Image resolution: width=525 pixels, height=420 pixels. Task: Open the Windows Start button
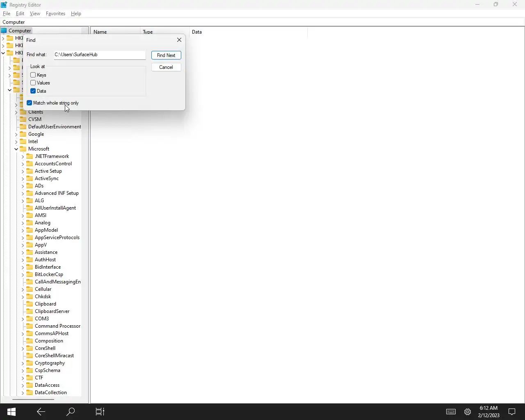click(x=11, y=412)
